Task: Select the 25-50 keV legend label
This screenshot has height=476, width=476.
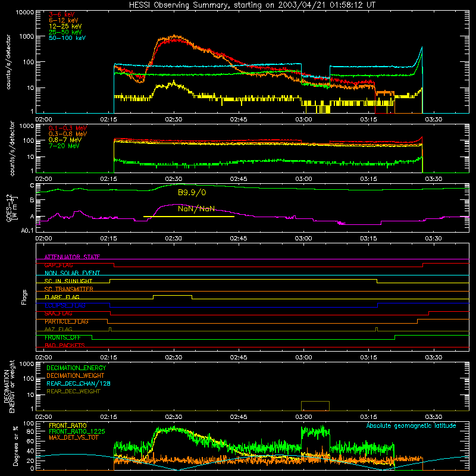Action: (x=65, y=32)
